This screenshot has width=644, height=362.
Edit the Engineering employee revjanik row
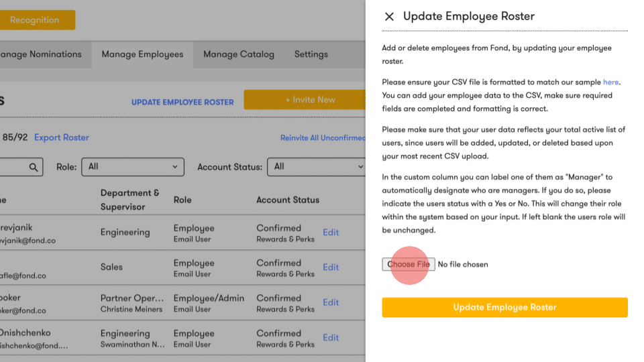(x=331, y=233)
